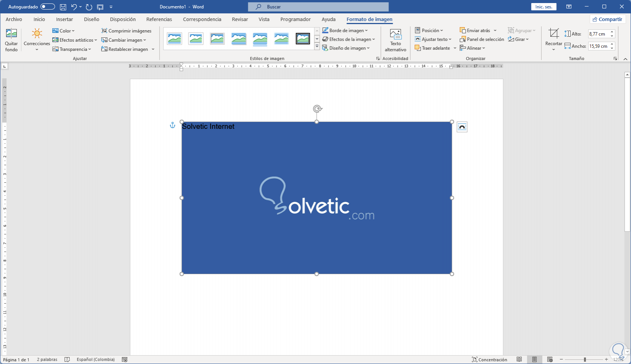Open the Girar rotation menu

518,39
